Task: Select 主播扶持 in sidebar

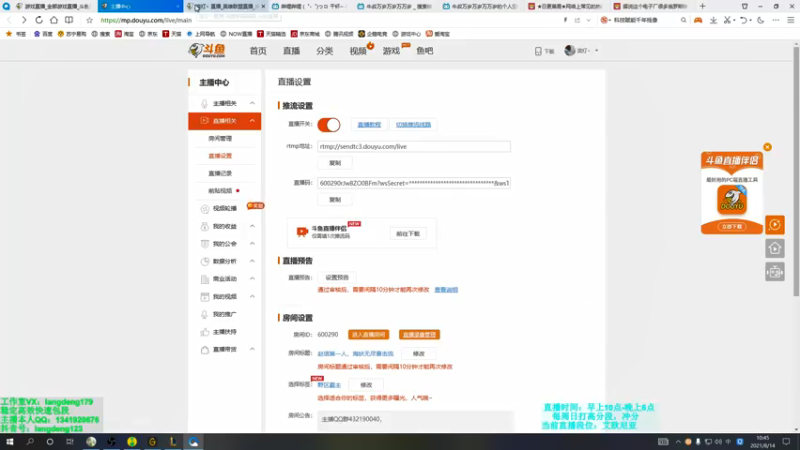Action: pyautogui.click(x=224, y=332)
